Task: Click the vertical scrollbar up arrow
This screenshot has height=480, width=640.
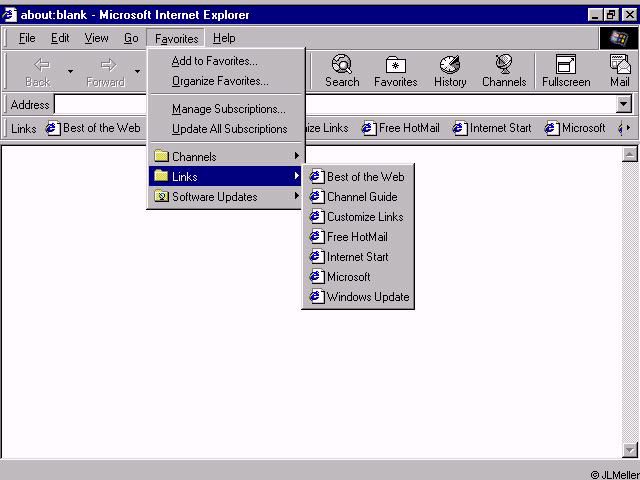Action: tap(629, 154)
